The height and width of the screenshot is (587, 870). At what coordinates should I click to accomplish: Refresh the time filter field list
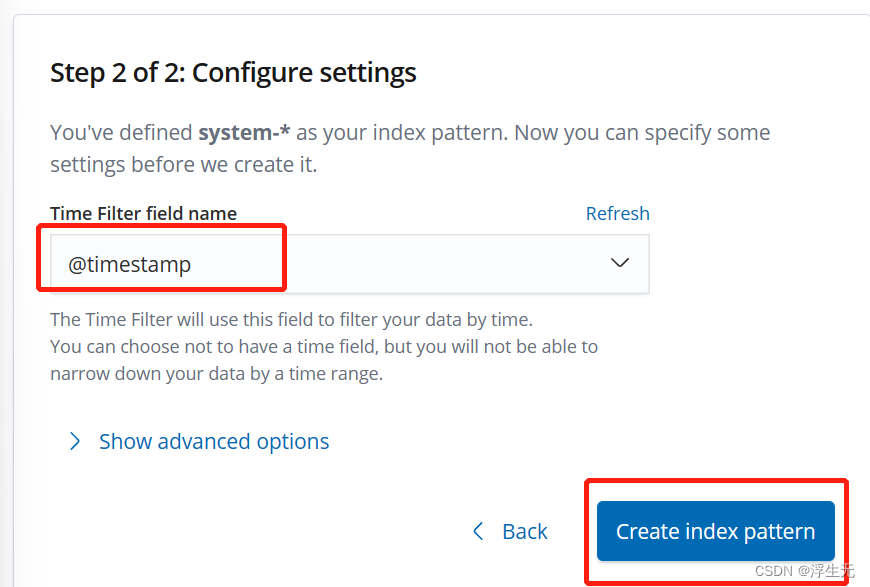617,213
